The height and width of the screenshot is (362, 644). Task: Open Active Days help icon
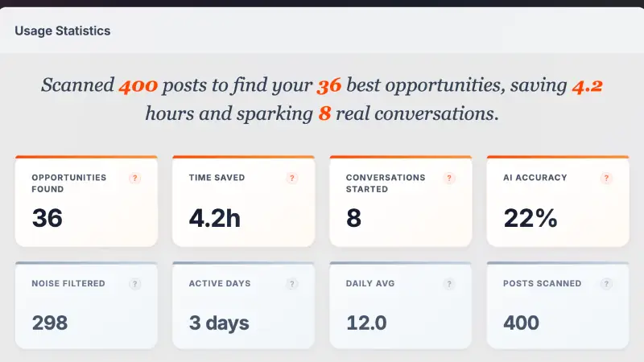[292, 284]
